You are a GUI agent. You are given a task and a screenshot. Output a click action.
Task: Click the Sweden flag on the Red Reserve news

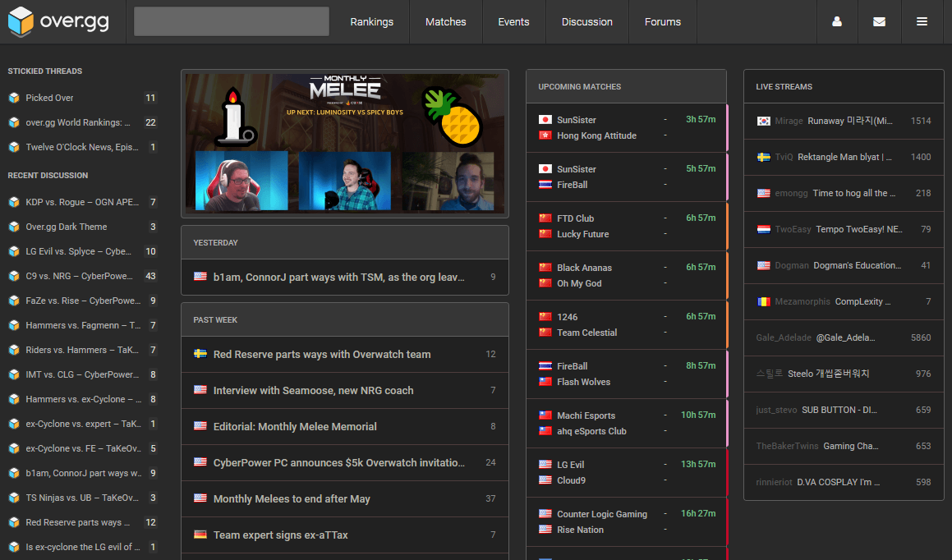[x=200, y=354]
